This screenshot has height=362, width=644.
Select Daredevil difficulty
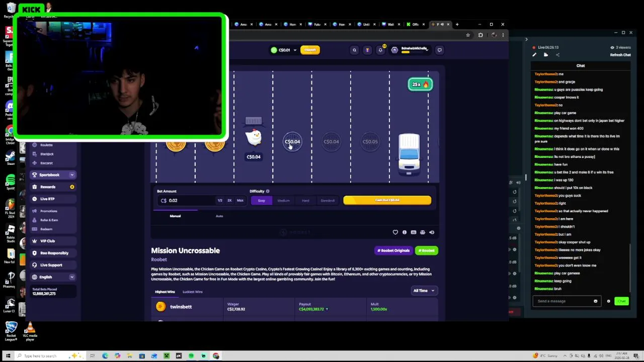click(328, 201)
